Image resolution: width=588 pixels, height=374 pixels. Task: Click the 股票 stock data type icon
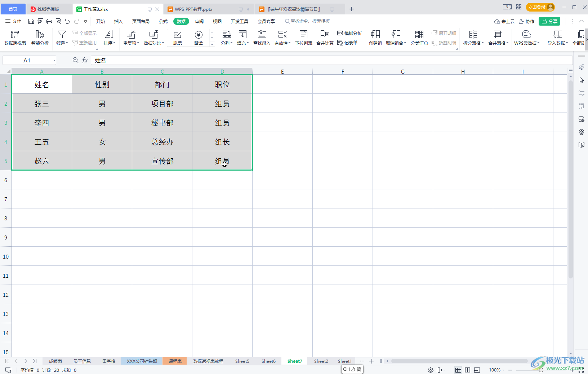coord(177,38)
